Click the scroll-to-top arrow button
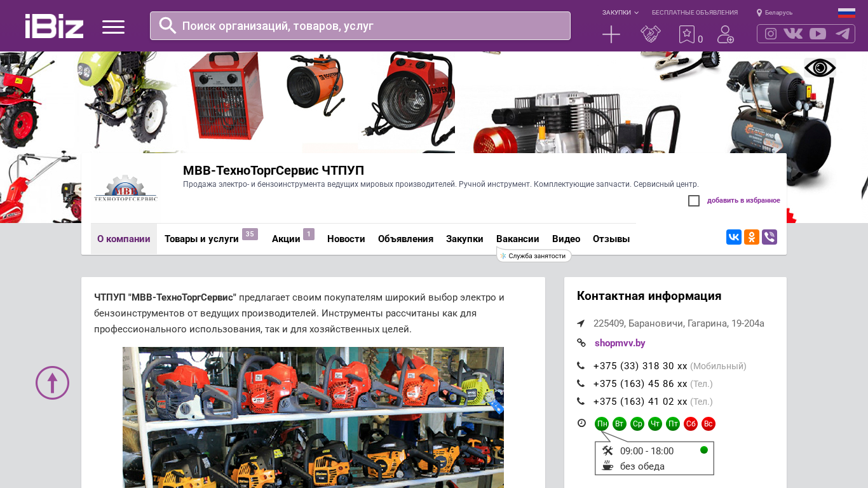868x488 pixels. pyautogui.click(x=52, y=383)
